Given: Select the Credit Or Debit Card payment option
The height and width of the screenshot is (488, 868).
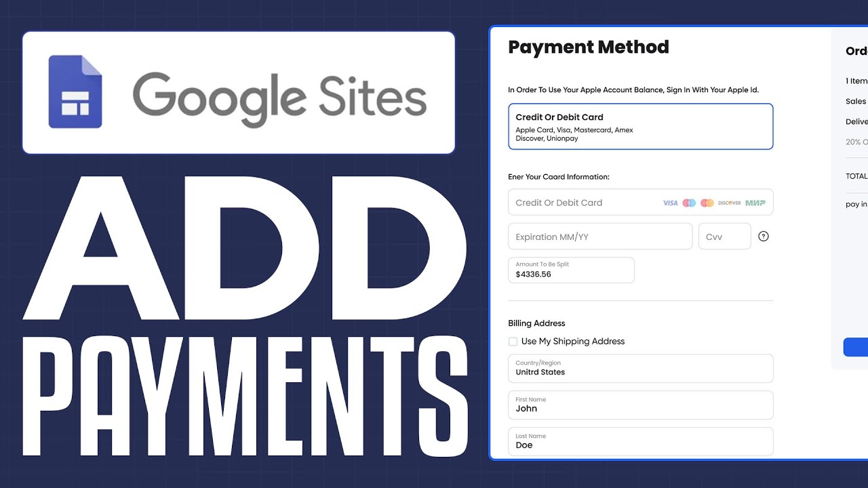Looking at the screenshot, I should [641, 127].
